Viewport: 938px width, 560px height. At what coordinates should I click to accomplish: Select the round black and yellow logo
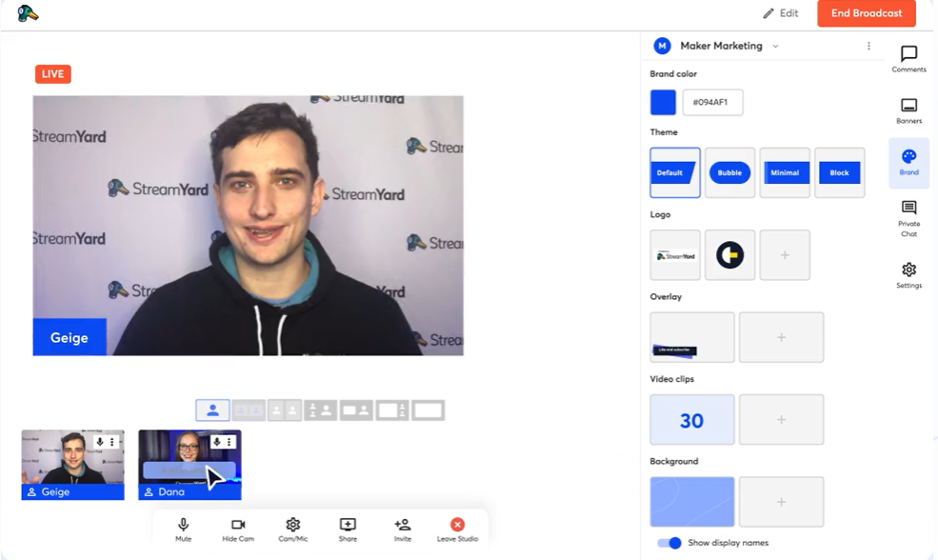pyautogui.click(x=729, y=255)
